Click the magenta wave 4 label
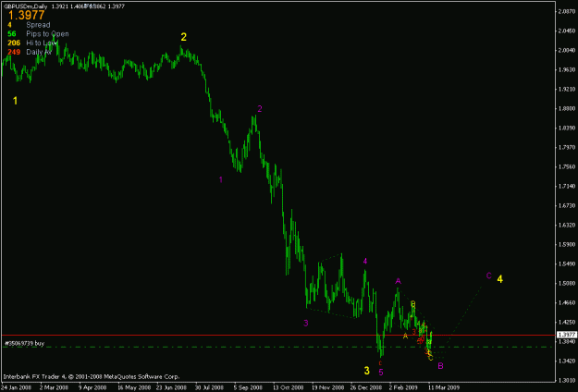This screenshot has width=578, height=392. pyautogui.click(x=365, y=262)
